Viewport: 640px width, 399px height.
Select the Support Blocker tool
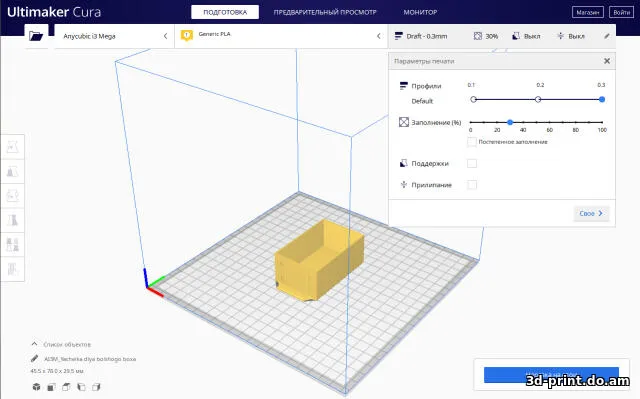(x=13, y=269)
